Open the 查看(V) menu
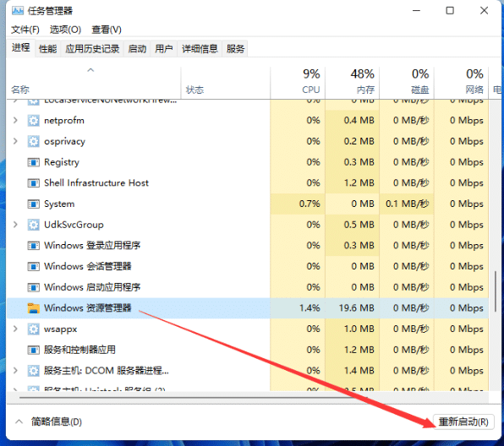This screenshot has width=504, height=446. point(107,30)
